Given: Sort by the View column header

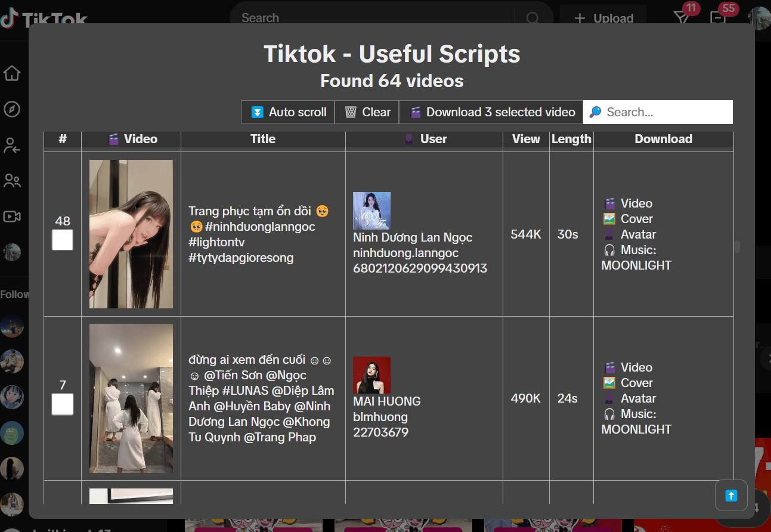Looking at the screenshot, I should [526, 139].
